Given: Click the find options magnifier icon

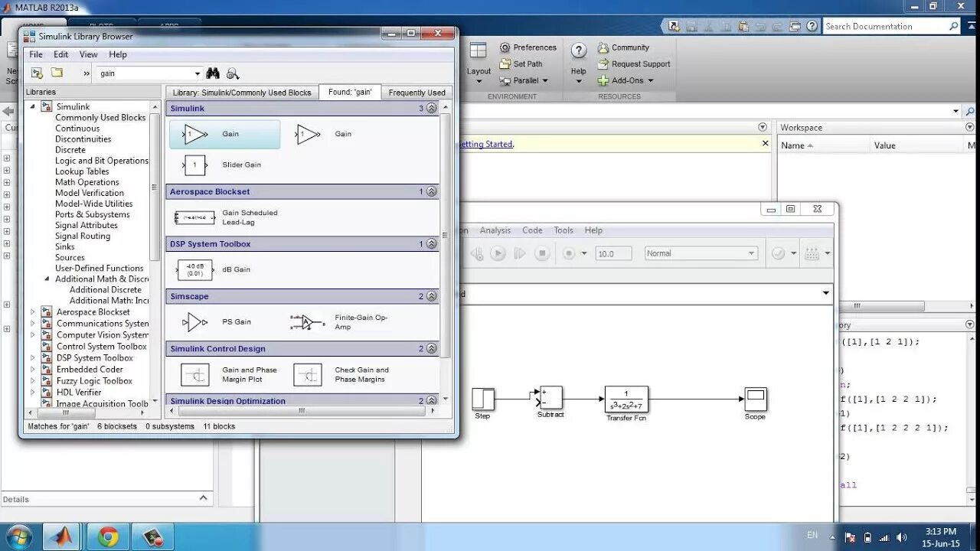Looking at the screenshot, I should (233, 73).
